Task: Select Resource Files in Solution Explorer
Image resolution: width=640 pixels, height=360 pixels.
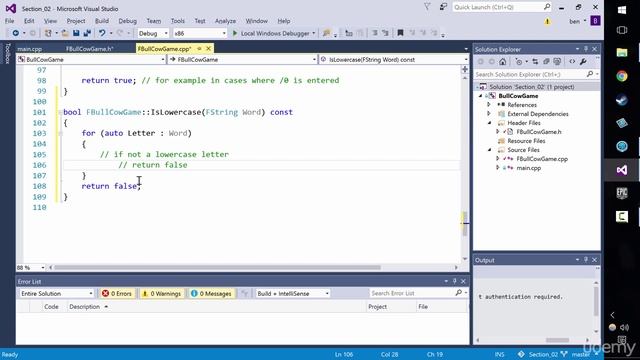Action: tap(526, 141)
